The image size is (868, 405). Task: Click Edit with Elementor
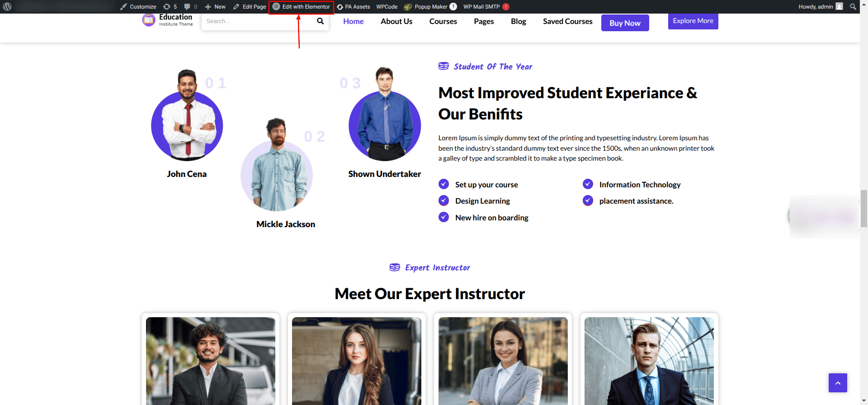[301, 7]
